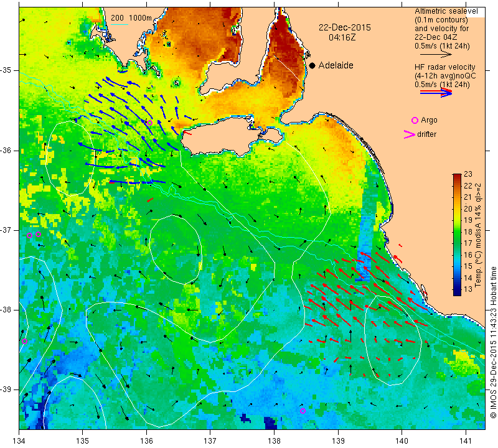498x448 pixels.
Task: Click the green 18 degree band on colorbar
Action: tap(457, 232)
